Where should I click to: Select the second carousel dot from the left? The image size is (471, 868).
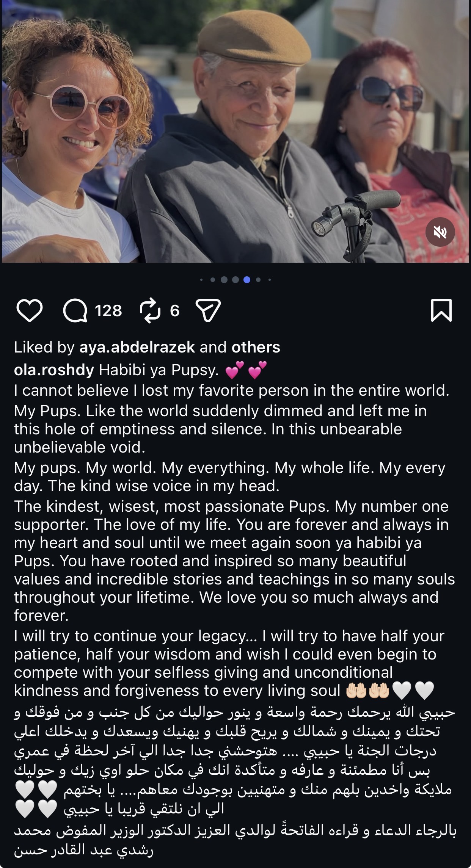[x=213, y=280]
